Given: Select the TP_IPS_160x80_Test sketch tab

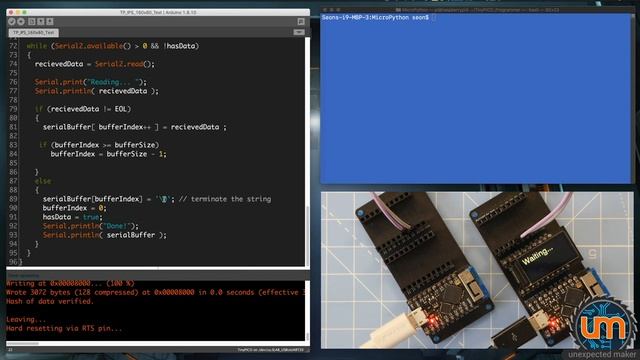Looking at the screenshot, I should click(x=33, y=33).
